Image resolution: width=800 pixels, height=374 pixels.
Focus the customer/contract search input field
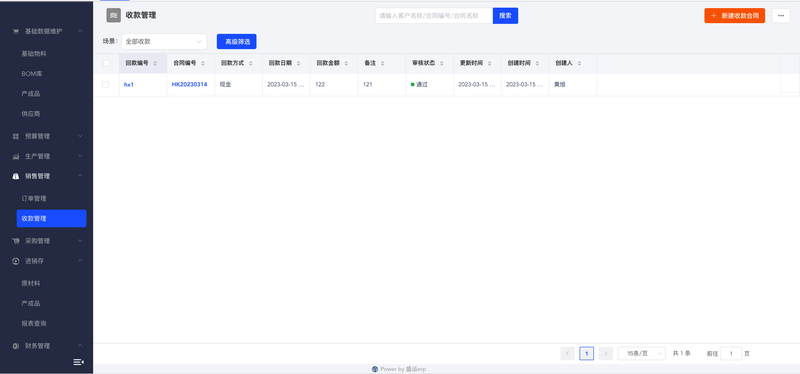[434, 16]
